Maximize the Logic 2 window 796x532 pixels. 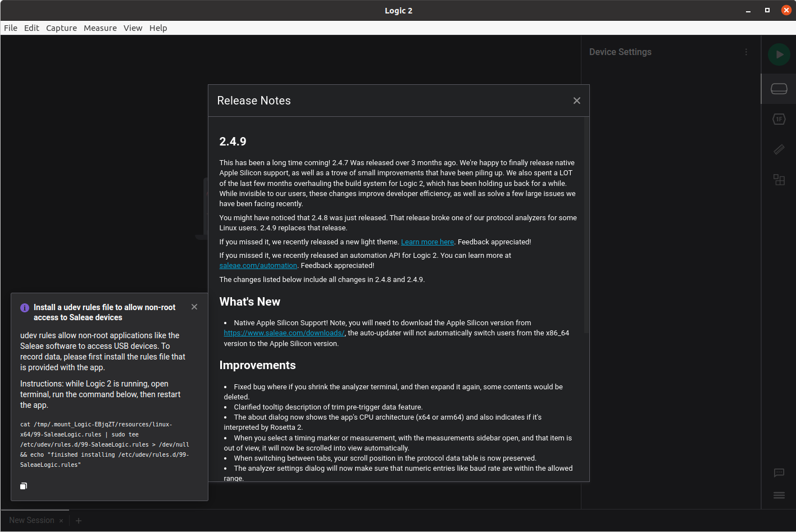click(x=767, y=10)
